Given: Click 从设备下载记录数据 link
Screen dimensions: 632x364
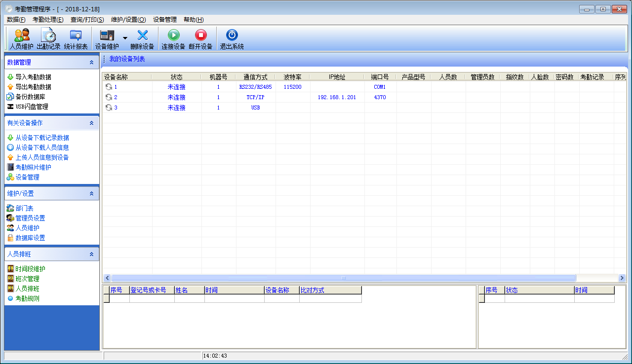Looking at the screenshot, I should tap(42, 138).
